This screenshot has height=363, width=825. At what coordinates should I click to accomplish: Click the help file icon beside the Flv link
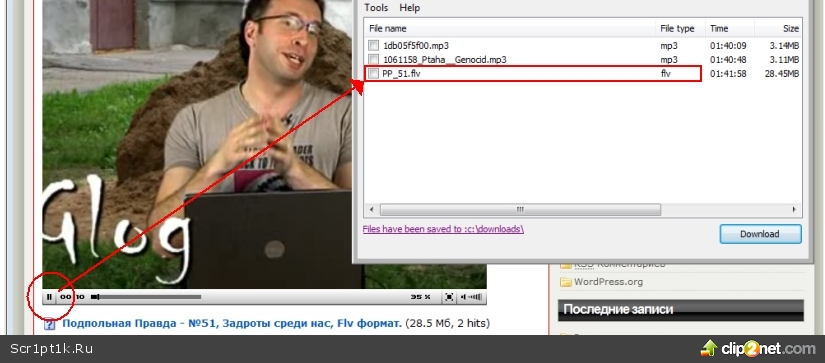click(x=49, y=323)
